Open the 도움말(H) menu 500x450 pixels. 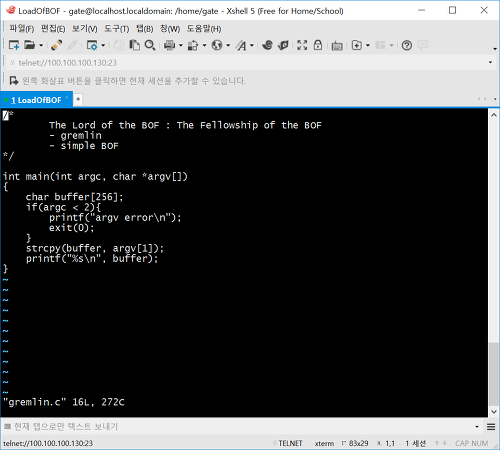coord(204,29)
